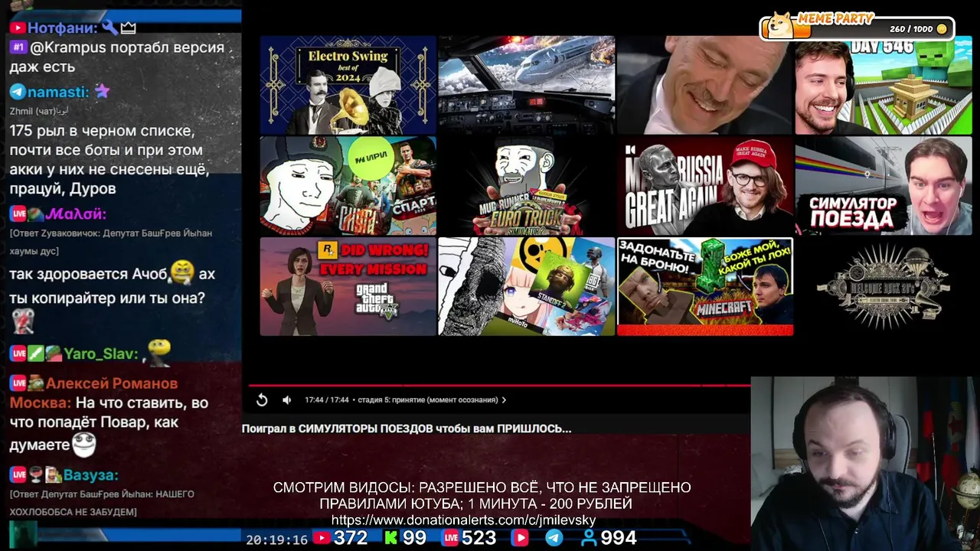The width and height of the screenshot is (980, 551).
Task: Click the reply line Ответ Депутат БашГрев above НАШЕГО
Action: pyautogui.click(x=102, y=503)
